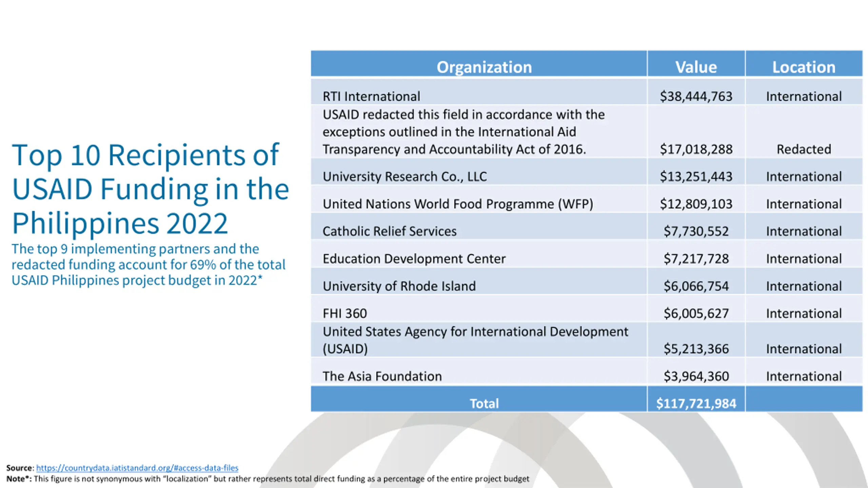The height and width of the screenshot is (488, 868).
Task: Select the $38,444,763 value cell
Action: 696,96
